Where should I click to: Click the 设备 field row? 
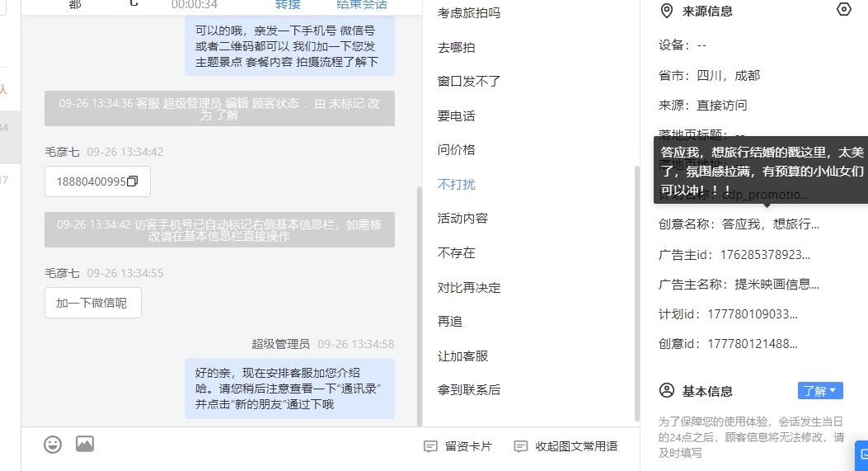pos(683,45)
